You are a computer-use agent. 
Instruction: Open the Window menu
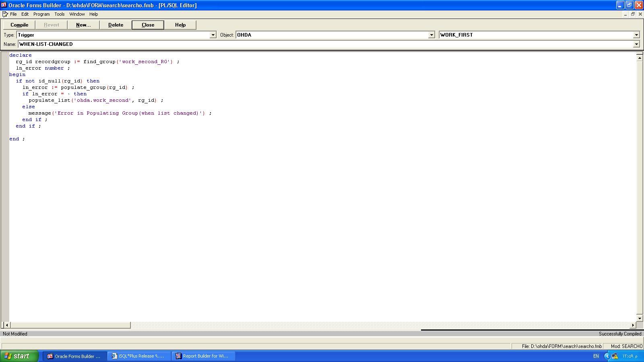point(77,14)
